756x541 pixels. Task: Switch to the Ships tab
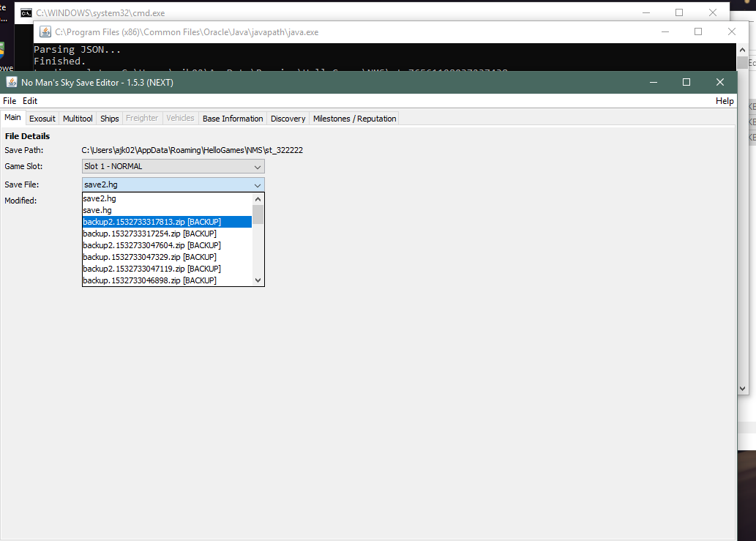(x=110, y=119)
